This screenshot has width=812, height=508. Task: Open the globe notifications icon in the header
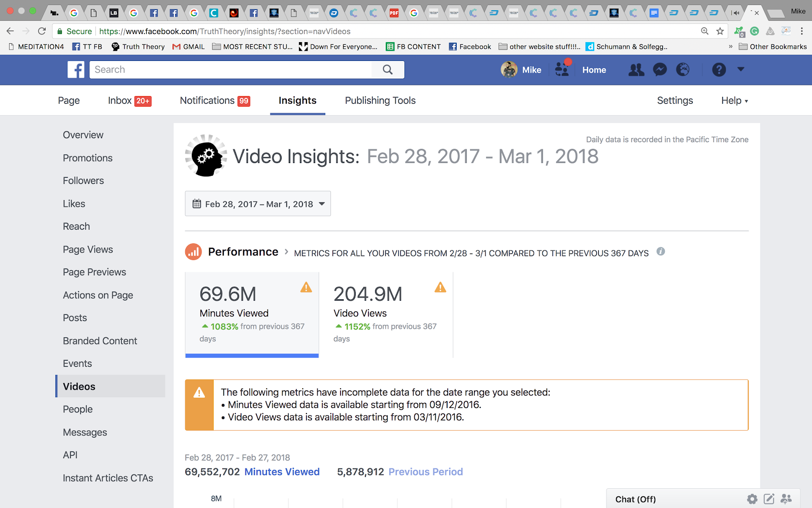(683, 70)
